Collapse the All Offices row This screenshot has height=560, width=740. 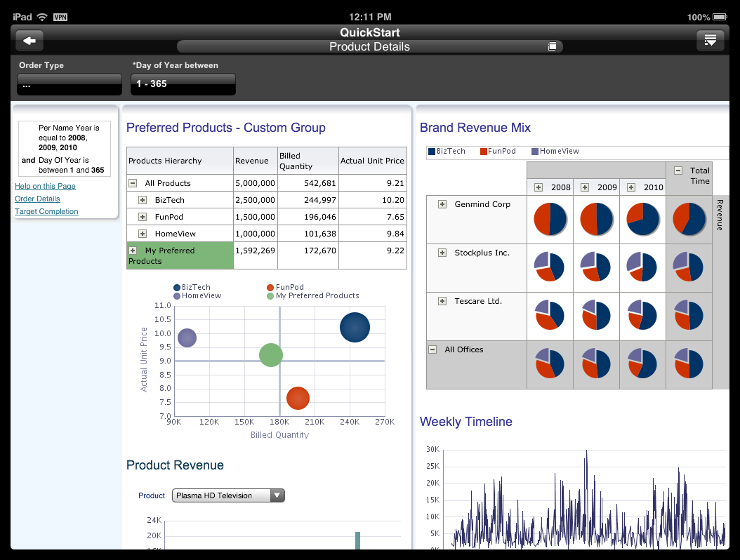click(x=432, y=349)
